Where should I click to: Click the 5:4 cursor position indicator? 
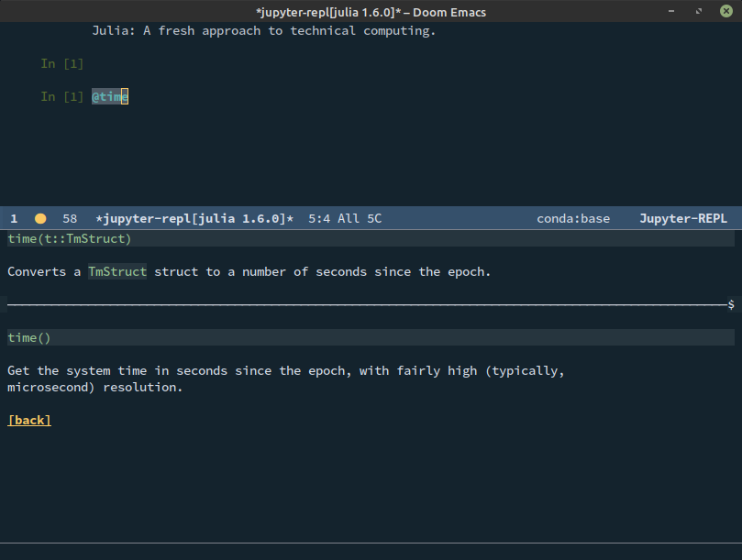click(x=319, y=218)
